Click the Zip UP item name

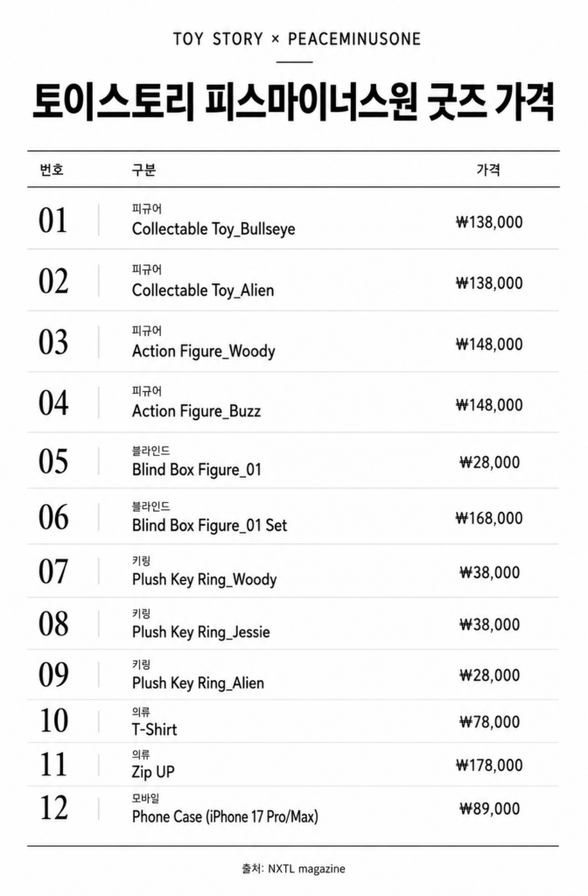153,772
